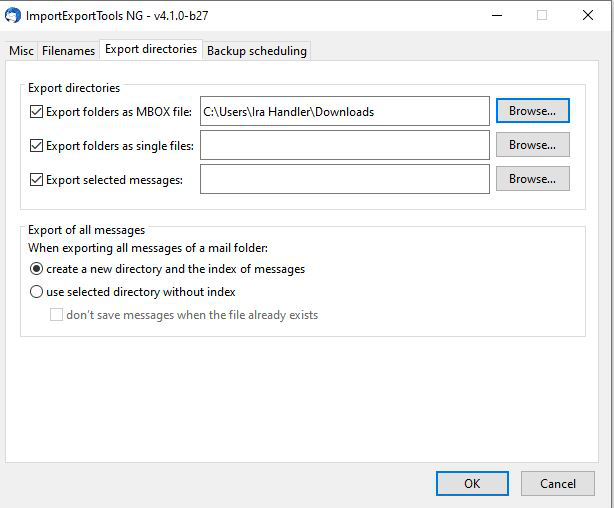Viewport: 614px width, 508px height.
Task: Click the disabled maximize window icon
Action: [542, 16]
